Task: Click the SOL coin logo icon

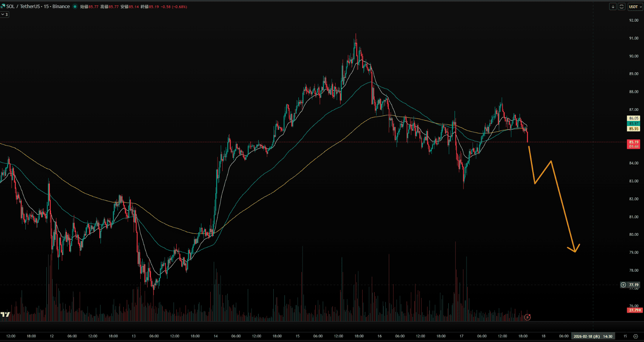Action: (3, 7)
